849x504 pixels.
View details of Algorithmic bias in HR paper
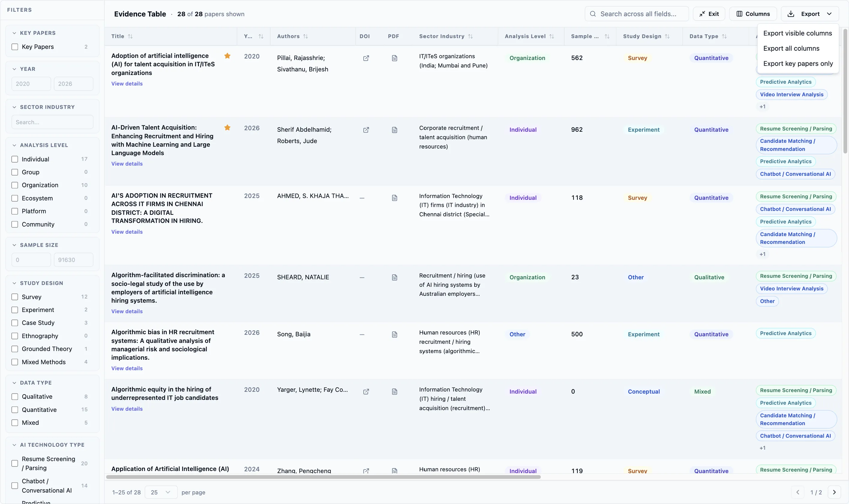127,368
